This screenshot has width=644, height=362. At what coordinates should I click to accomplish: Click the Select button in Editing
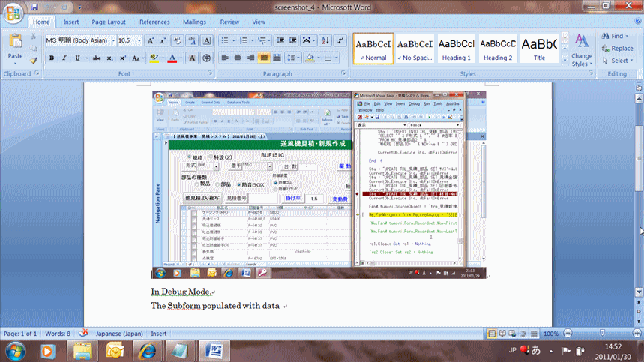[x=618, y=61]
